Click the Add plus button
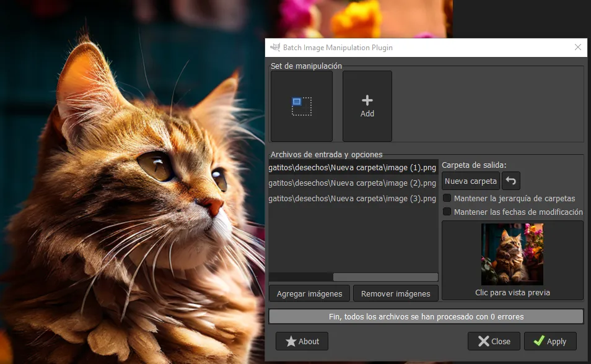 (x=367, y=106)
